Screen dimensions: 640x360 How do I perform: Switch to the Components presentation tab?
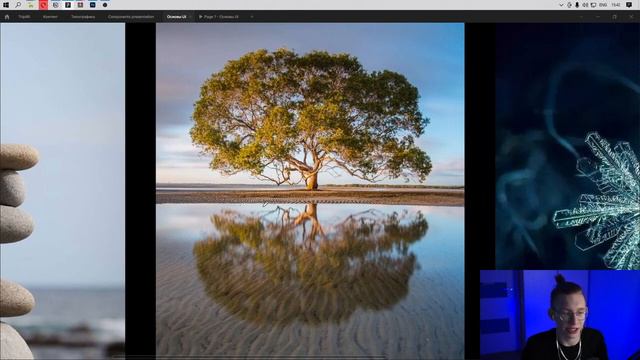tap(131, 17)
